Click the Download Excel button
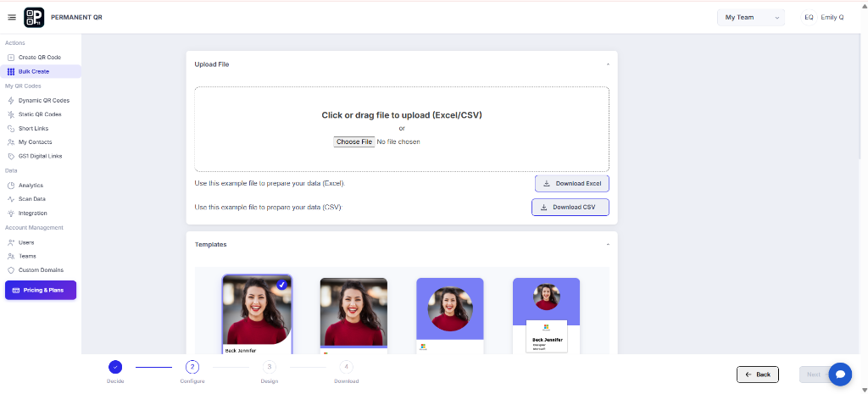 pos(572,184)
